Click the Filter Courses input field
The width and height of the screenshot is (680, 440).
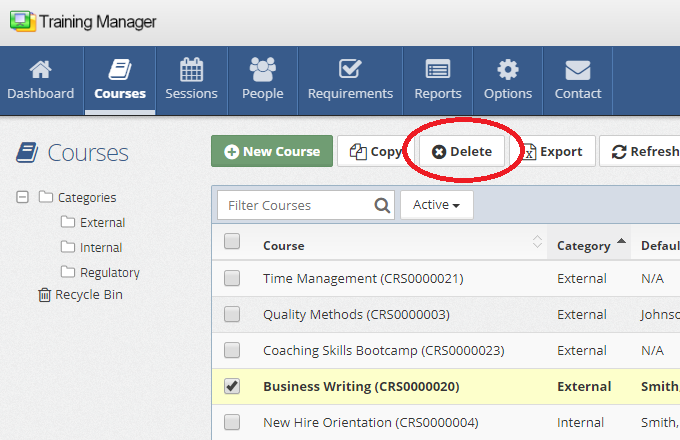pos(295,206)
